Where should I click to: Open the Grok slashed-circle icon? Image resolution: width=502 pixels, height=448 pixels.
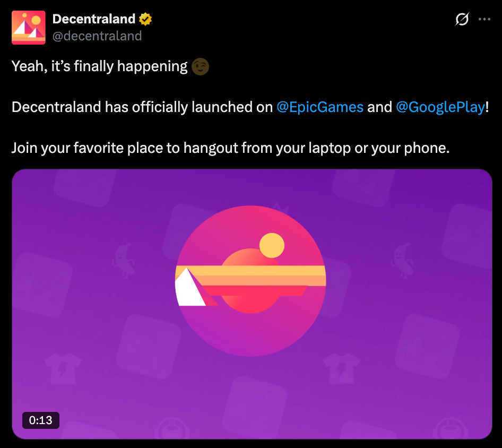[x=462, y=20]
